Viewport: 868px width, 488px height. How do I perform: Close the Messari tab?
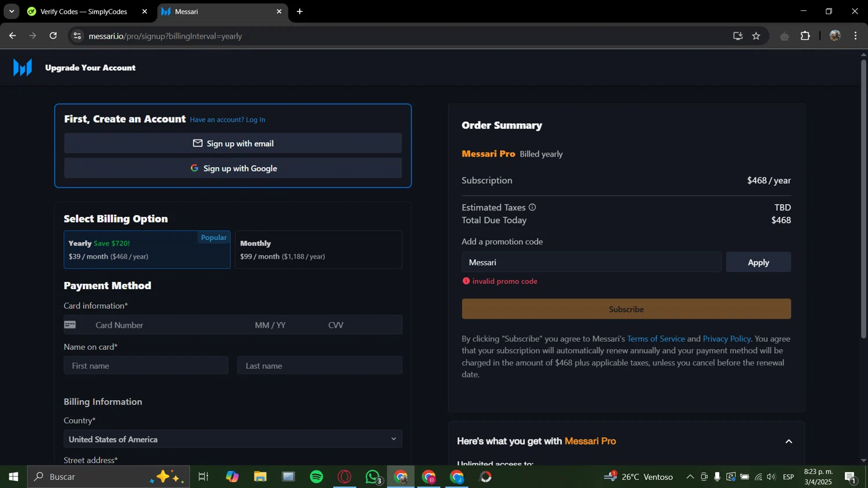[x=279, y=12]
